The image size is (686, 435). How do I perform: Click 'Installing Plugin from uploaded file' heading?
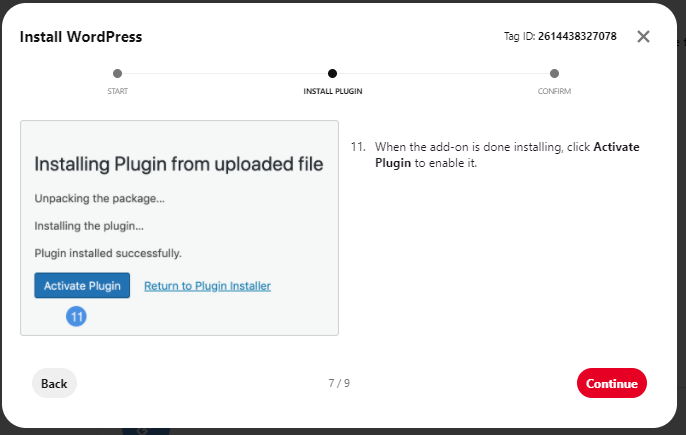[179, 165]
